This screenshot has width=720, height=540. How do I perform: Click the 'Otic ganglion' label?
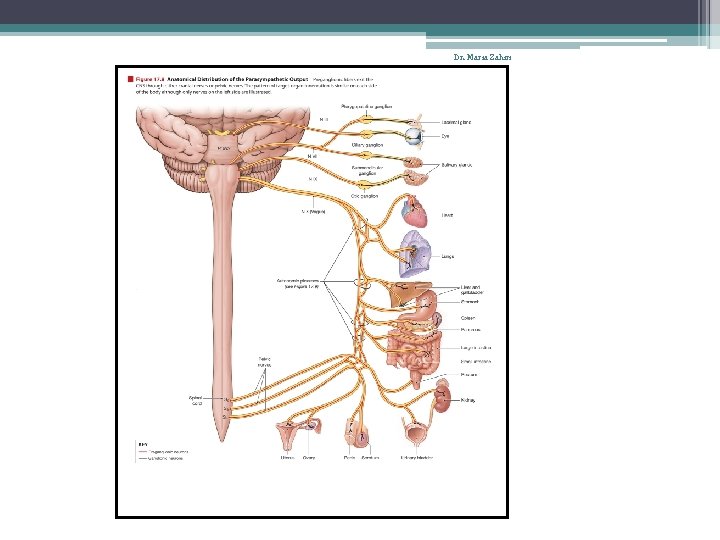coord(365,196)
